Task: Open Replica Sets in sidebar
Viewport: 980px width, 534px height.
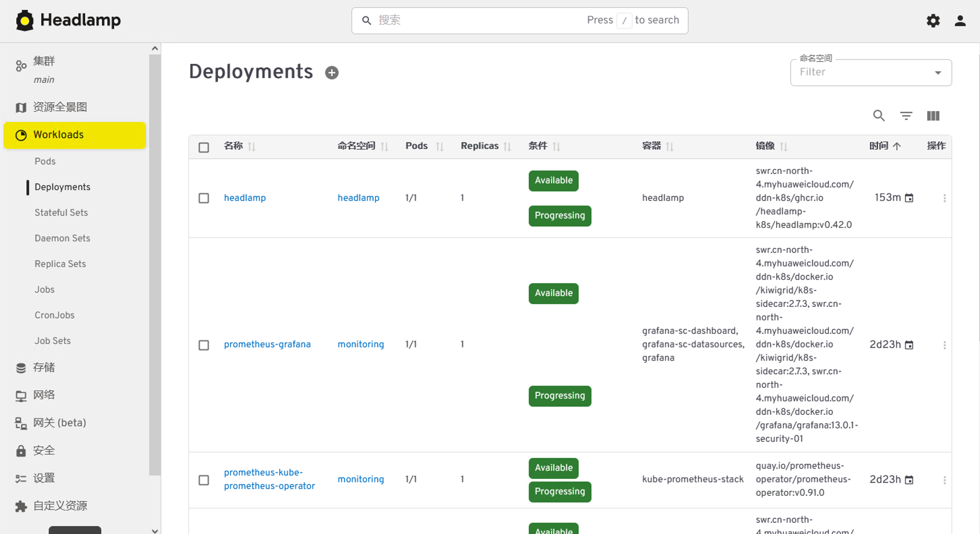Action: pos(60,264)
